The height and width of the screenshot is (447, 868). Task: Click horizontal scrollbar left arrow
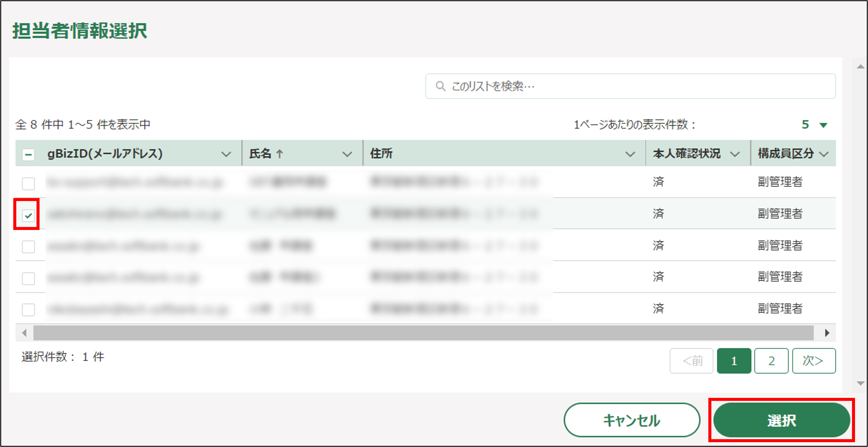[24, 333]
